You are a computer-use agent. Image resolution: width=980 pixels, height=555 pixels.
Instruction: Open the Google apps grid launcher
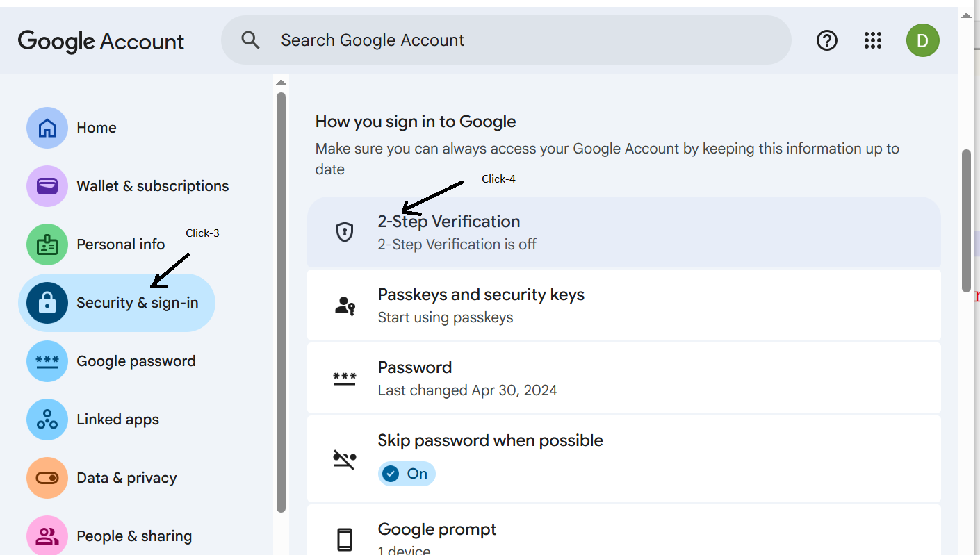coord(873,40)
